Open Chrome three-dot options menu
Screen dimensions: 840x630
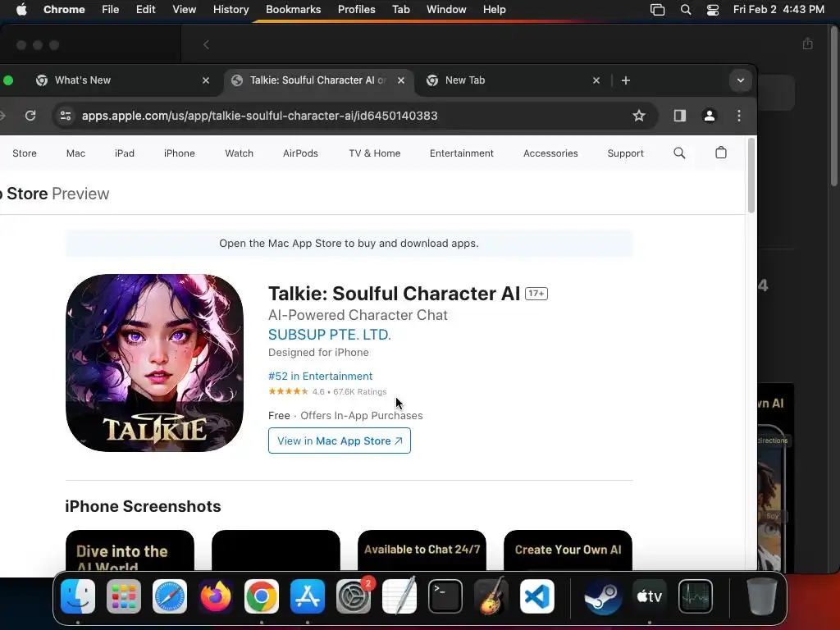(739, 116)
